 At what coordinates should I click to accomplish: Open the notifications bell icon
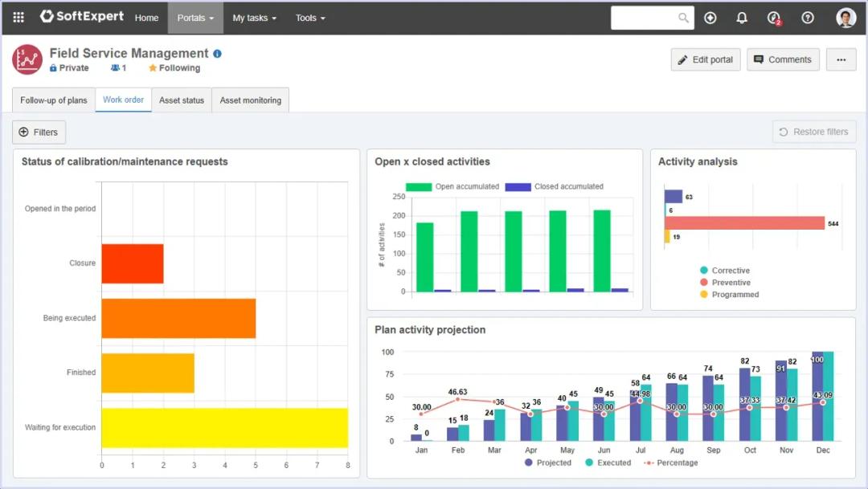[x=742, y=18]
